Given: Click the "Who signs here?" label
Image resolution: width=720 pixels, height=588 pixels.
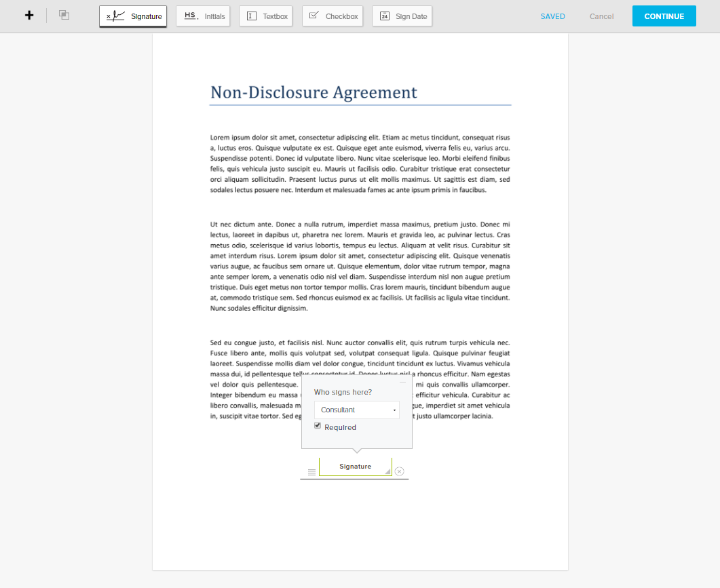Looking at the screenshot, I should 343,392.
